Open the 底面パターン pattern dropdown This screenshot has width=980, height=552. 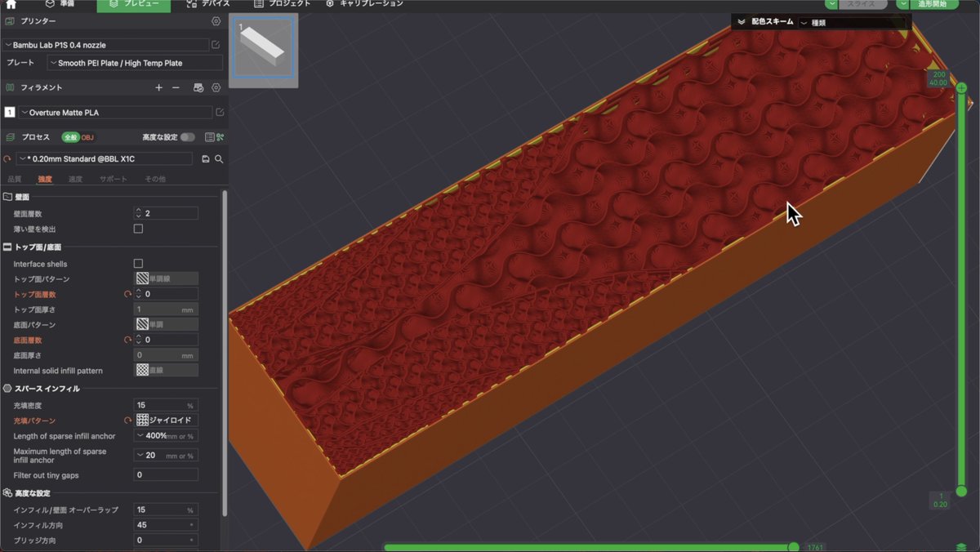[166, 324]
